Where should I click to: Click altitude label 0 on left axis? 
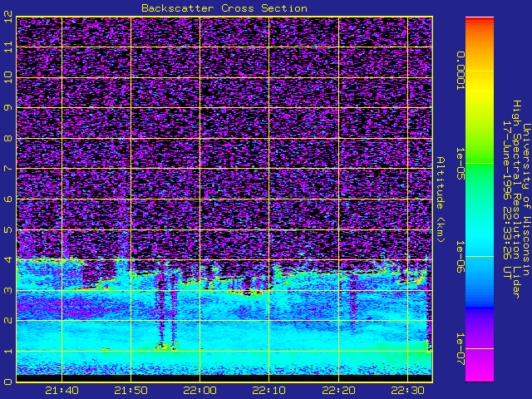tap(8, 382)
